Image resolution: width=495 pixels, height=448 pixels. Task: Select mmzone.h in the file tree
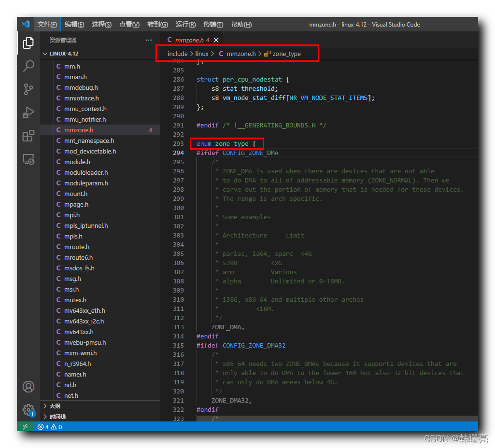tap(101, 130)
